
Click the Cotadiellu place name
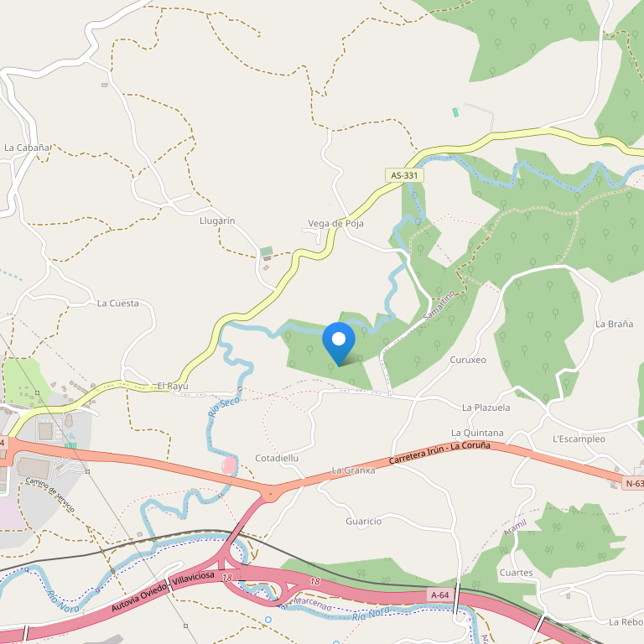pyautogui.click(x=277, y=458)
